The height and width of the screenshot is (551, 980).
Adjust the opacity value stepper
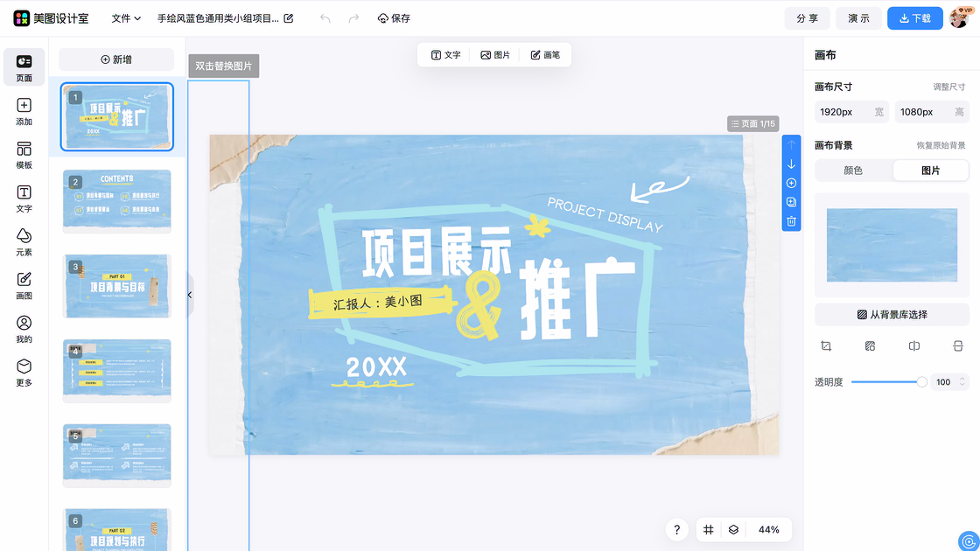pyautogui.click(x=962, y=382)
